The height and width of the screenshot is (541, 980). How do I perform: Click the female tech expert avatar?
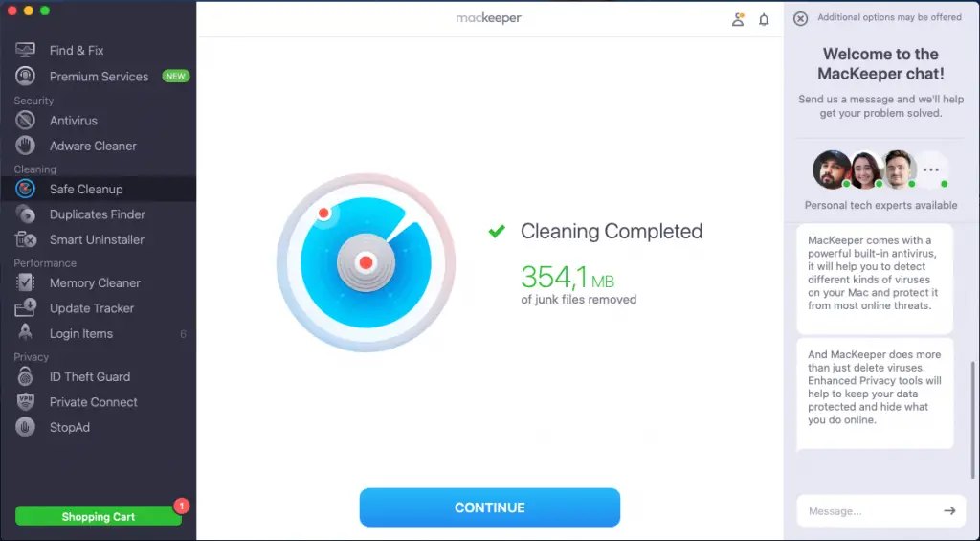[x=865, y=169]
